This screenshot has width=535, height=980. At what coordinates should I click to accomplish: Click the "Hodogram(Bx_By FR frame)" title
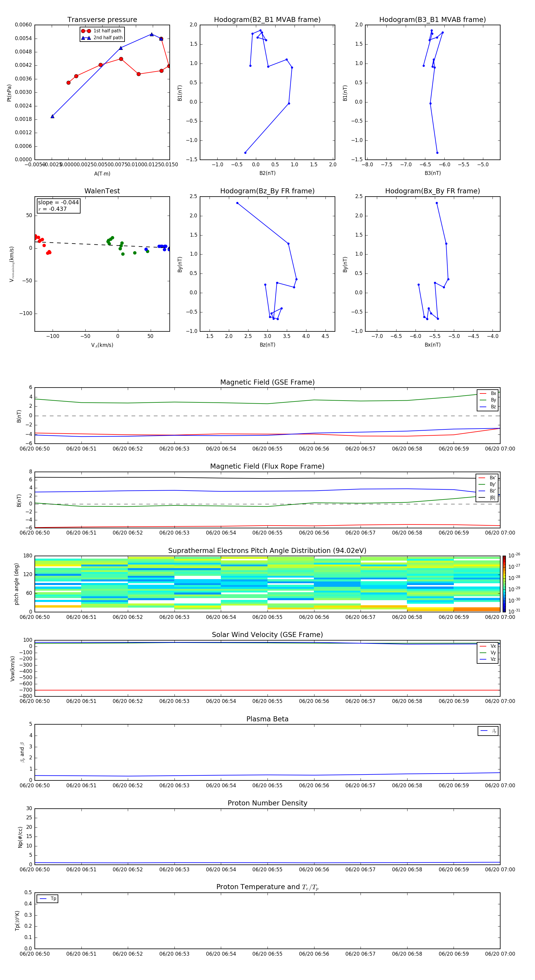(x=432, y=191)
